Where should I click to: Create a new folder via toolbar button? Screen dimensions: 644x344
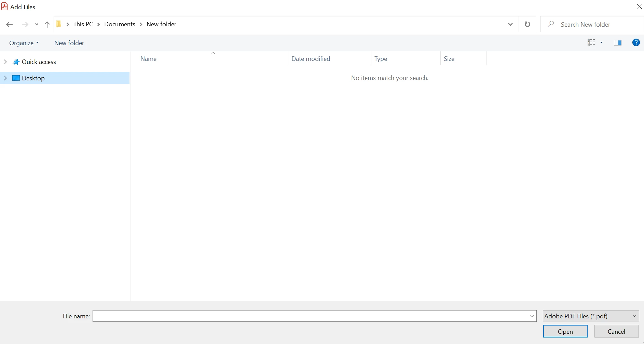(x=69, y=43)
